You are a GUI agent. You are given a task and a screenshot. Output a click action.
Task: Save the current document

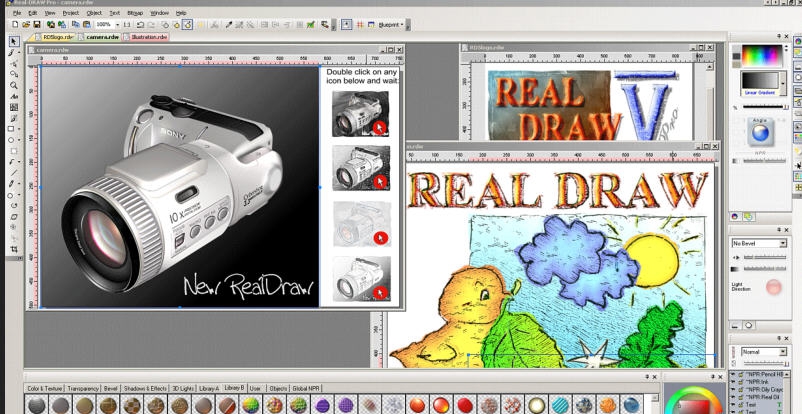pyautogui.click(x=37, y=25)
